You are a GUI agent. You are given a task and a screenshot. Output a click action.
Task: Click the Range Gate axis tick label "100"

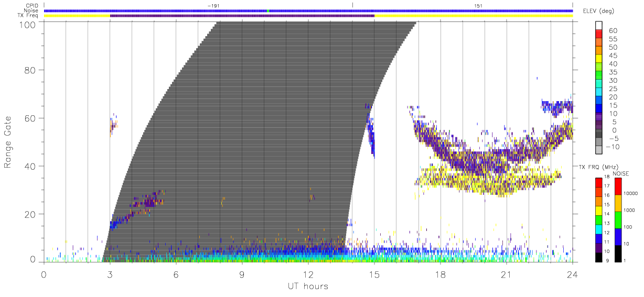point(28,25)
